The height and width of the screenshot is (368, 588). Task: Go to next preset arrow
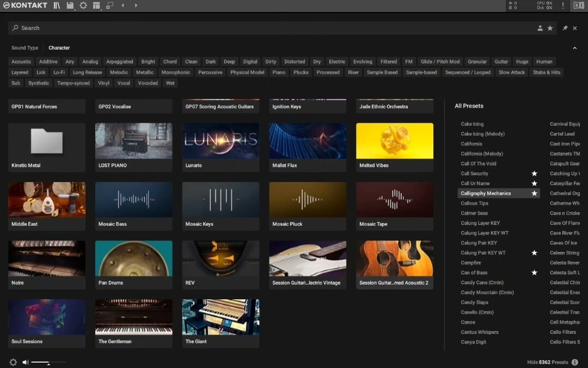pyautogui.click(x=136, y=5)
